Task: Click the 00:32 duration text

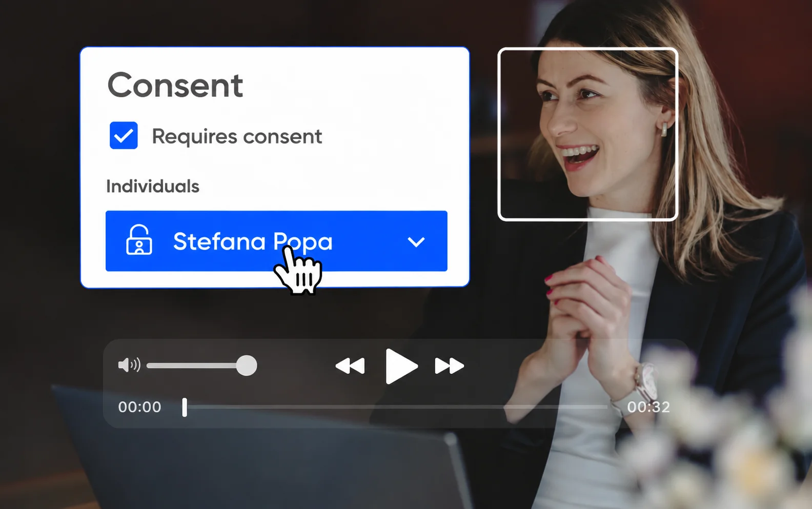Action: tap(648, 407)
